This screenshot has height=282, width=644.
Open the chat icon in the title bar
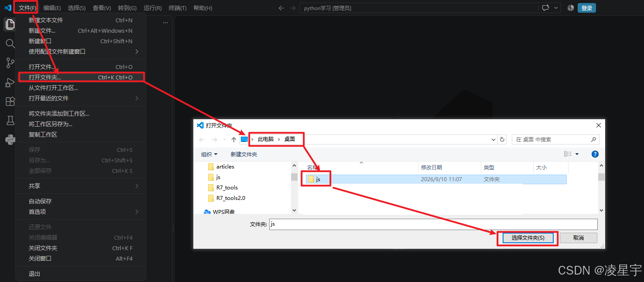click(x=545, y=8)
